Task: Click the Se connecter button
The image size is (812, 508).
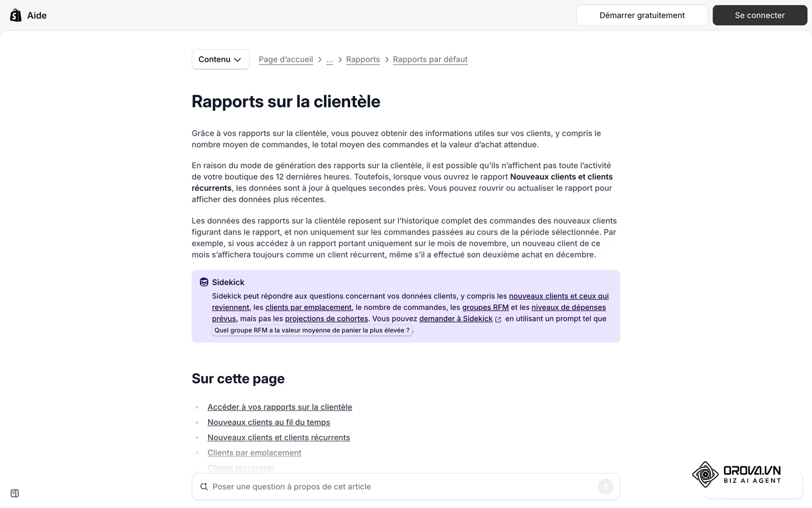Action: pyautogui.click(x=760, y=15)
